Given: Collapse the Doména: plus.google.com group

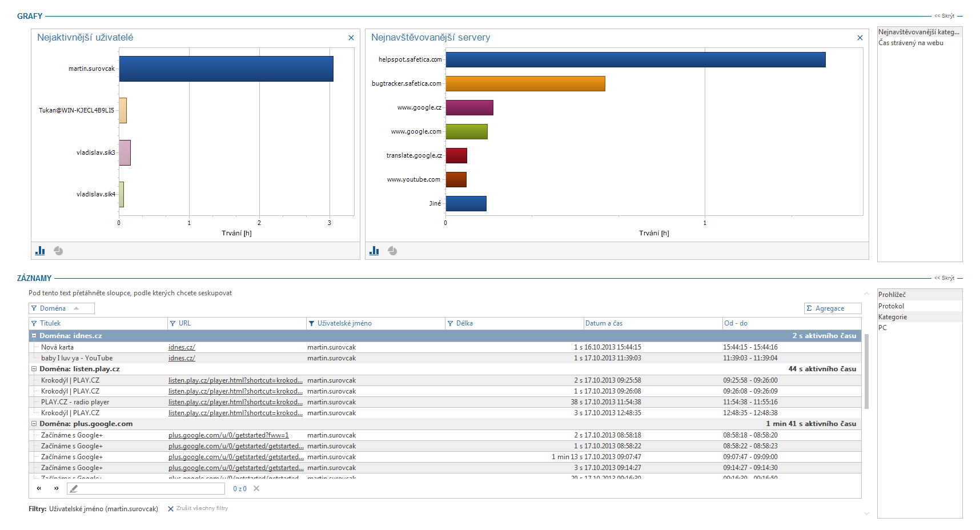Looking at the screenshot, I should (x=34, y=424).
